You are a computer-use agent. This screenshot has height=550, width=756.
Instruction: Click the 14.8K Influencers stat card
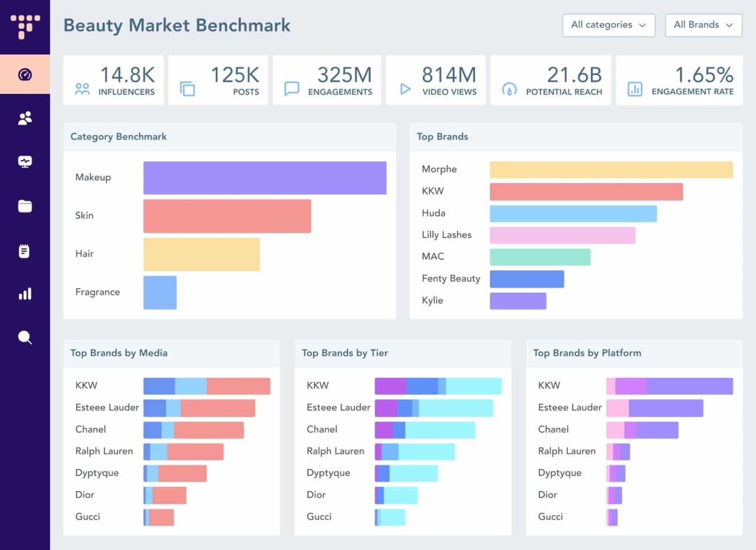click(113, 80)
